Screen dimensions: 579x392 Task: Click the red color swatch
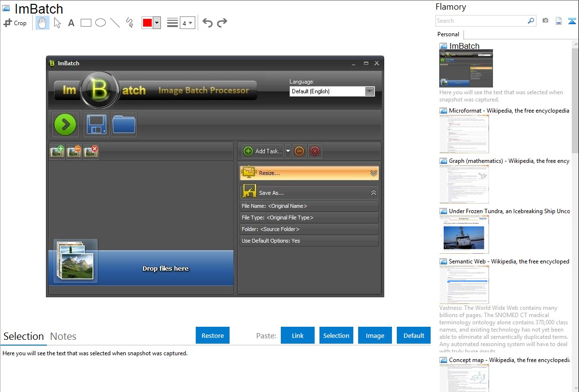pos(147,23)
